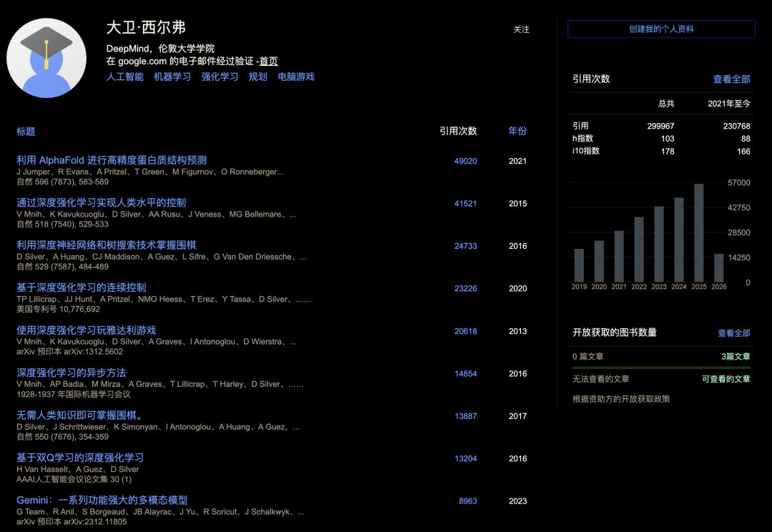Viewport: 772px width, 532px height.
Task: Click since-2021 citations value 230768
Action: (x=736, y=126)
